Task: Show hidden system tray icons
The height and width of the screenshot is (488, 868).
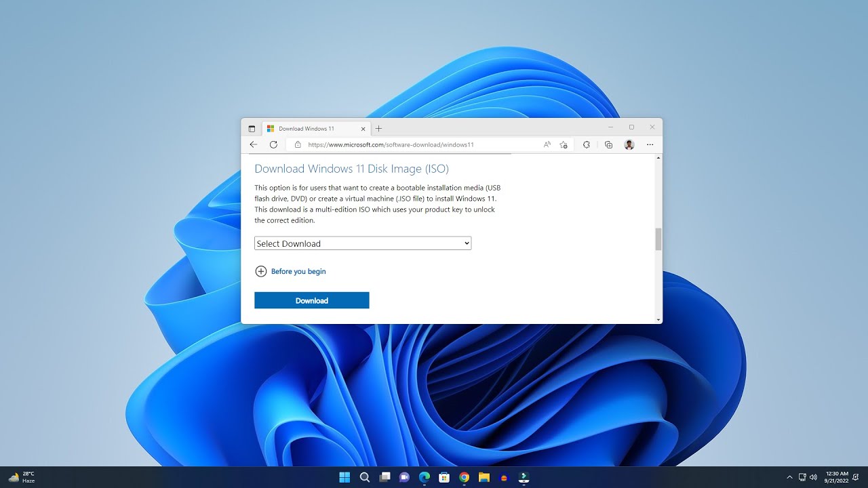Action: [x=789, y=477]
